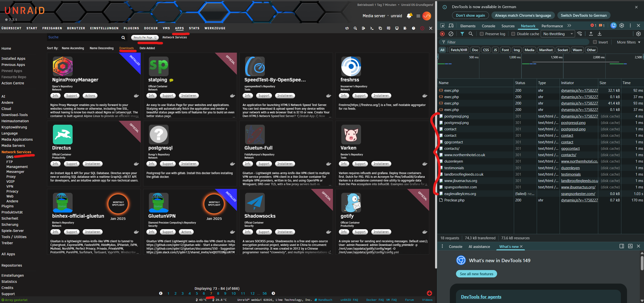The height and width of the screenshot is (303, 644).
Task: Stop recording network log in DevTools
Action: point(442,34)
